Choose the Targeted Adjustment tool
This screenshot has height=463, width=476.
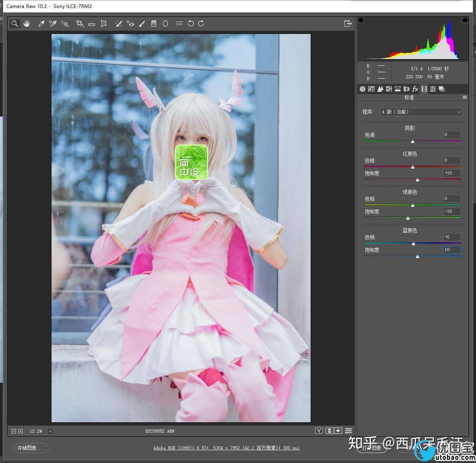click(x=65, y=24)
